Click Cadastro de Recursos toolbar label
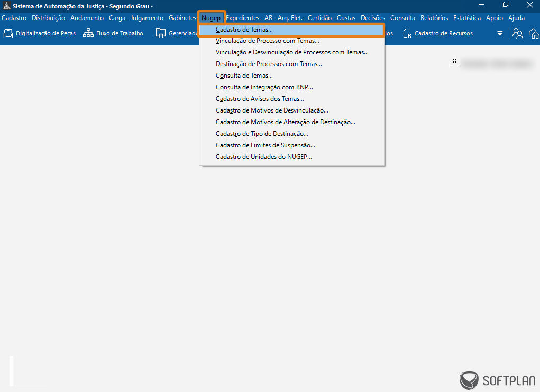Viewport: 540px width, 392px height. coord(444,33)
